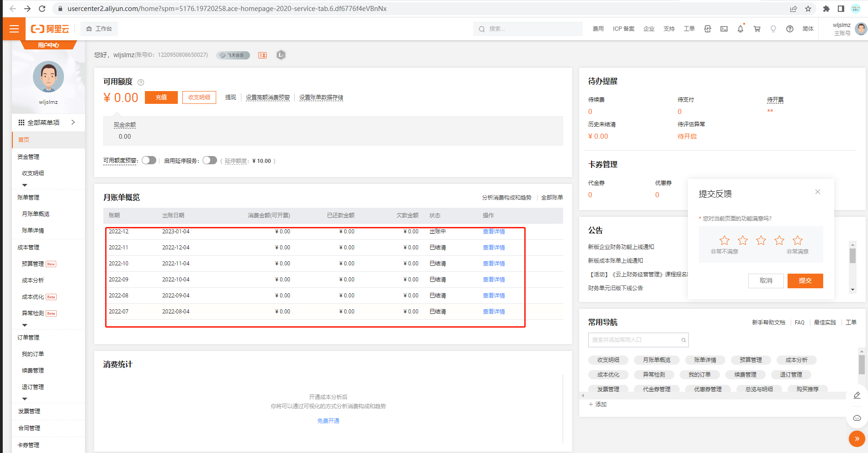The width and height of the screenshot is (868, 453).
Task: Open 查看详情 for the 2022-12 bill
Action: pyautogui.click(x=494, y=232)
